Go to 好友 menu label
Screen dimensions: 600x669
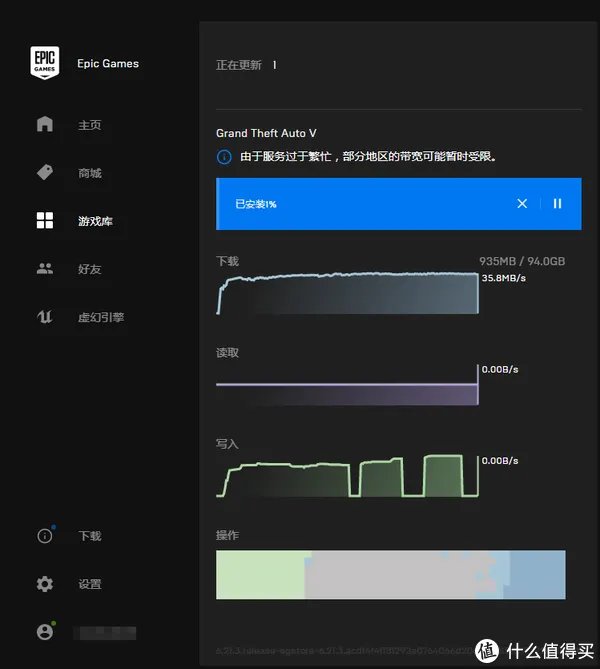tap(90, 269)
